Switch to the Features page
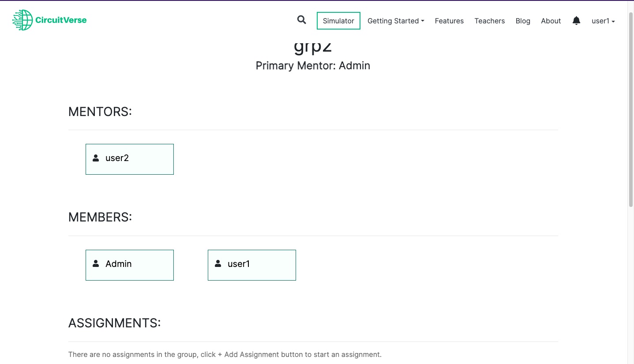Screen dimensions: 634x364 click(x=449, y=21)
